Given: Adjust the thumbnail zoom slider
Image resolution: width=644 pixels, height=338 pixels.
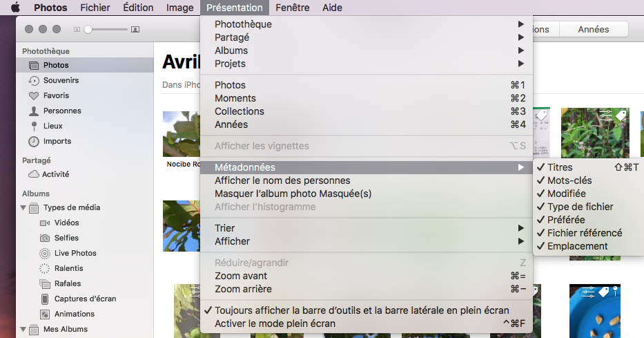Looking at the screenshot, I should coord(88,30).
